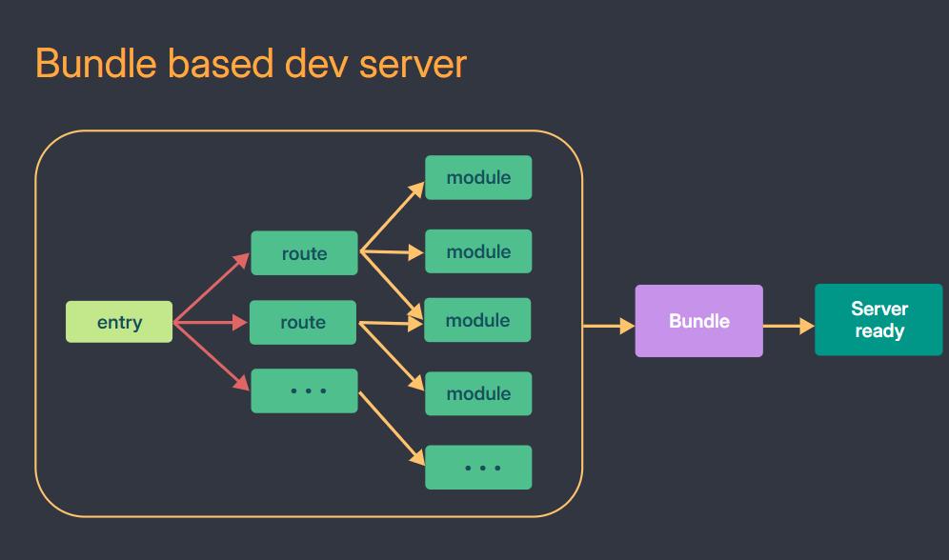
Task: Click the red arrow from entry to ellipsis box
Action: coord(210,354)
